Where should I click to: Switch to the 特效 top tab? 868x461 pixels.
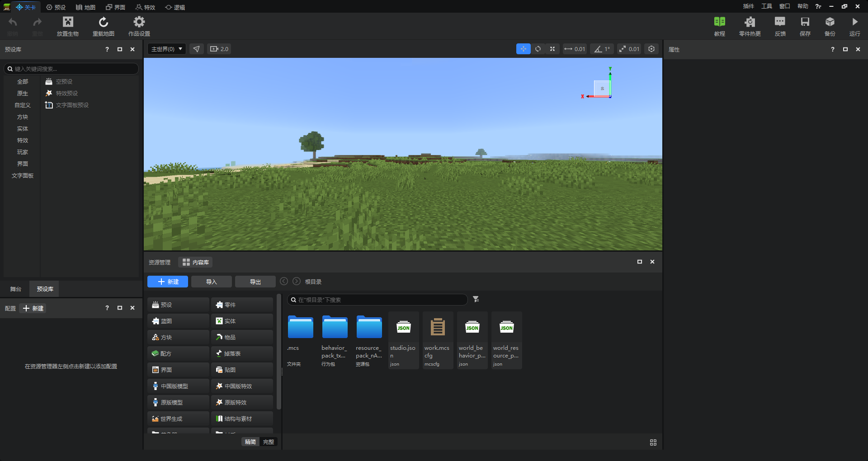[145, 7]
